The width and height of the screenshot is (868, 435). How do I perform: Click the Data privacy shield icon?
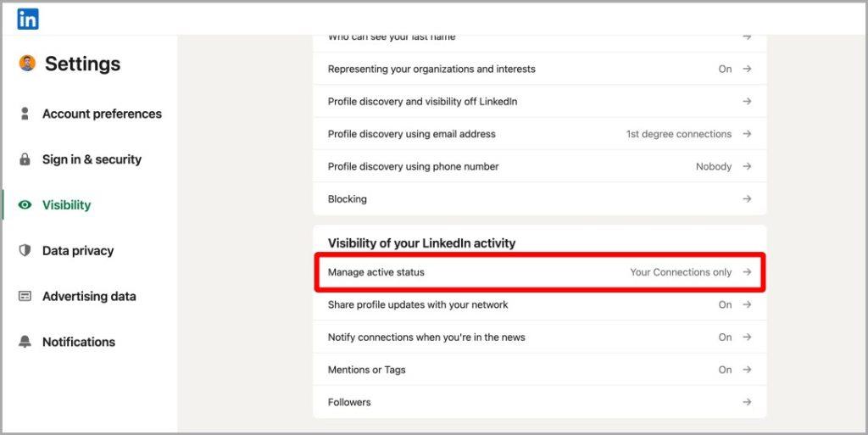click(25, 251)
